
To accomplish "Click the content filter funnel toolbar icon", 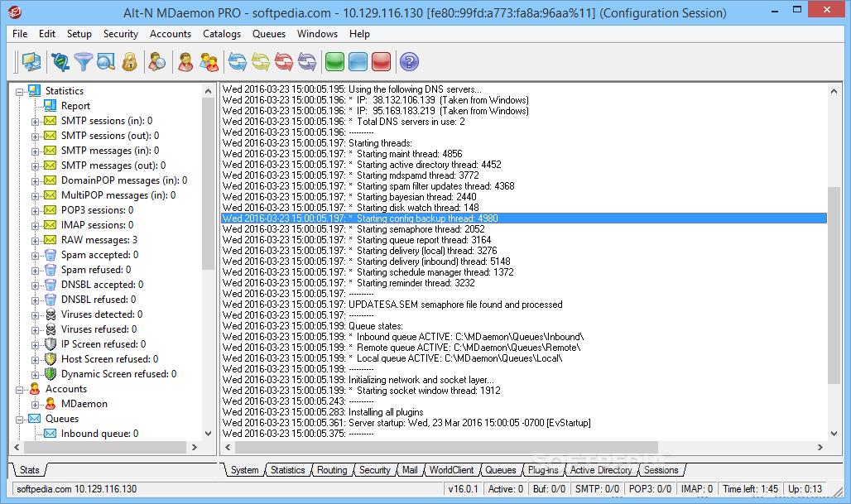I will tap(84, 62).
